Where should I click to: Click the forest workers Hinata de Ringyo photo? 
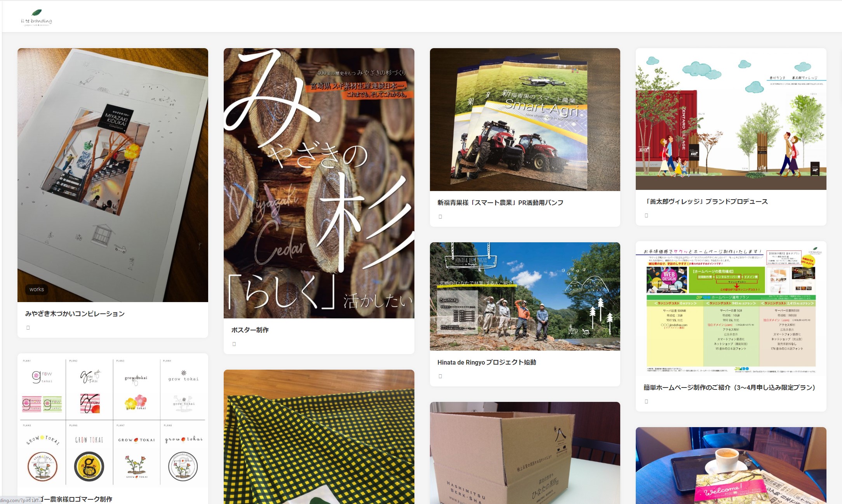tap(525, 297)
